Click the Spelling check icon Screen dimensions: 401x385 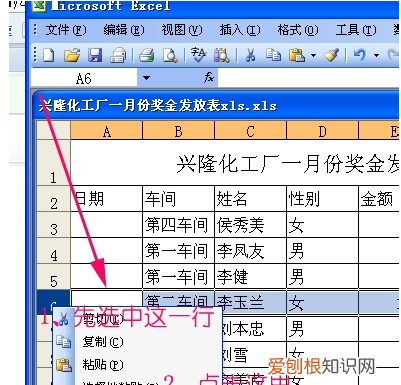tap(199, 55)
